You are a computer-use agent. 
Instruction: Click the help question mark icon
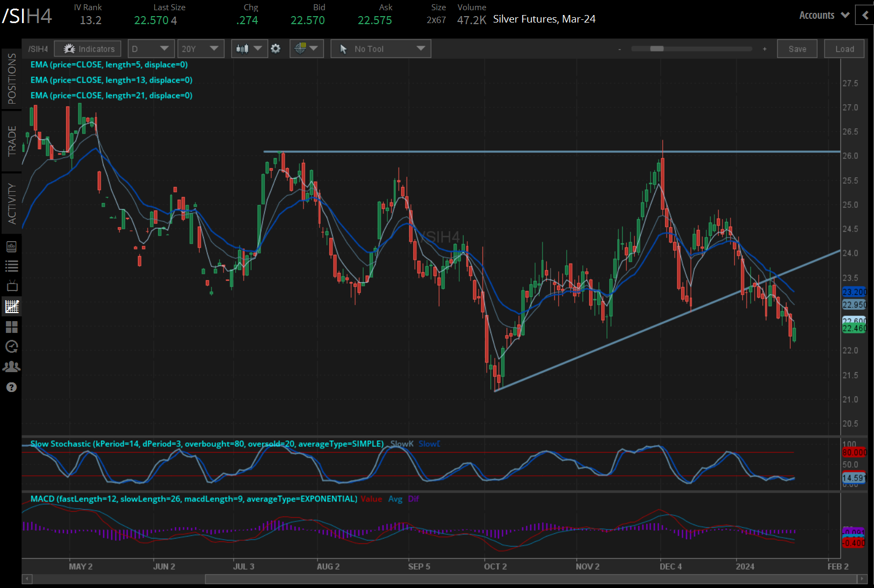11,387
